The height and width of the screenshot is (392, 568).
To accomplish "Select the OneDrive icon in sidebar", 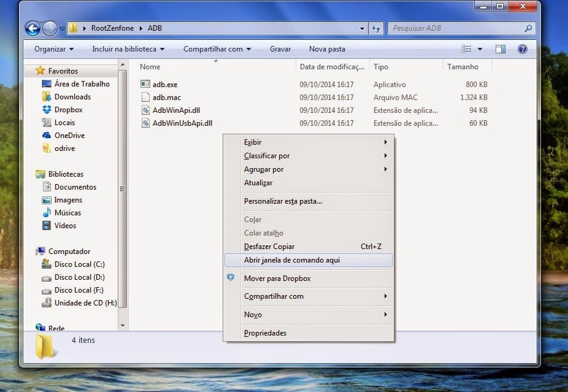I will (x=47, y=136).
